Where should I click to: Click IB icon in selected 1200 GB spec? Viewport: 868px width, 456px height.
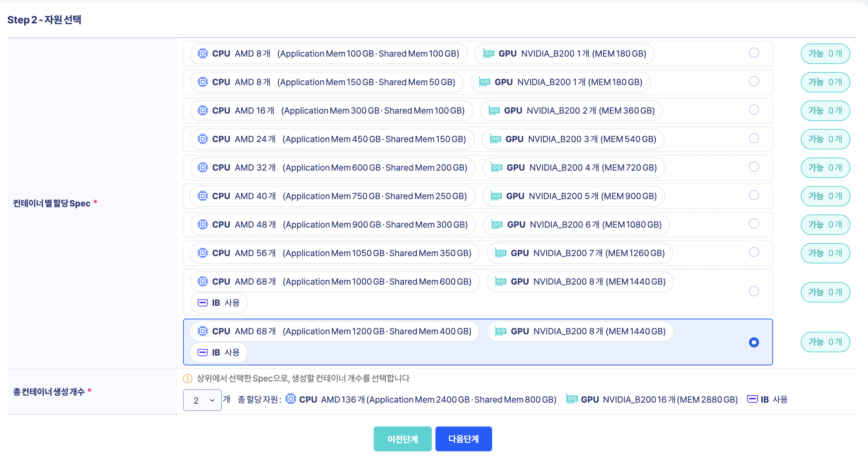(202, 353)
